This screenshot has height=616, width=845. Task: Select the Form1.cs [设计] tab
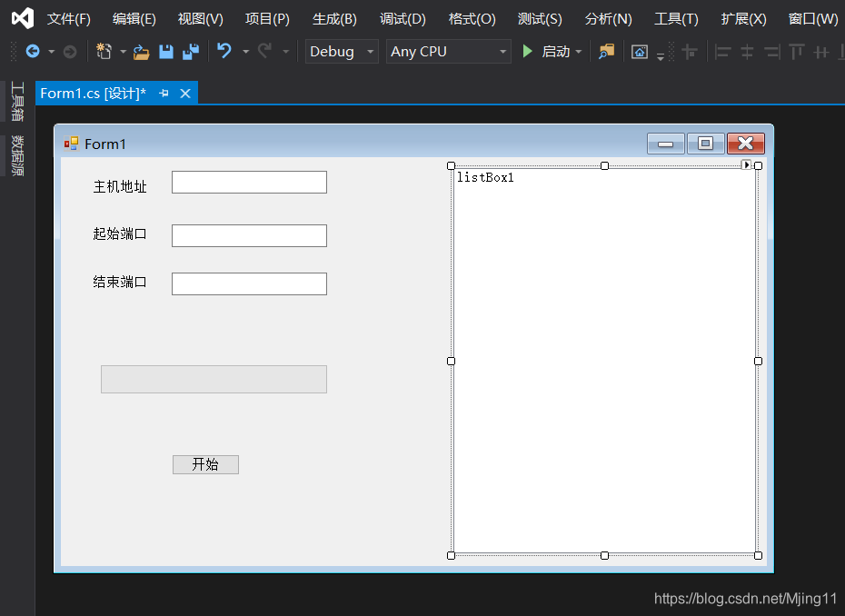point(94,94)
